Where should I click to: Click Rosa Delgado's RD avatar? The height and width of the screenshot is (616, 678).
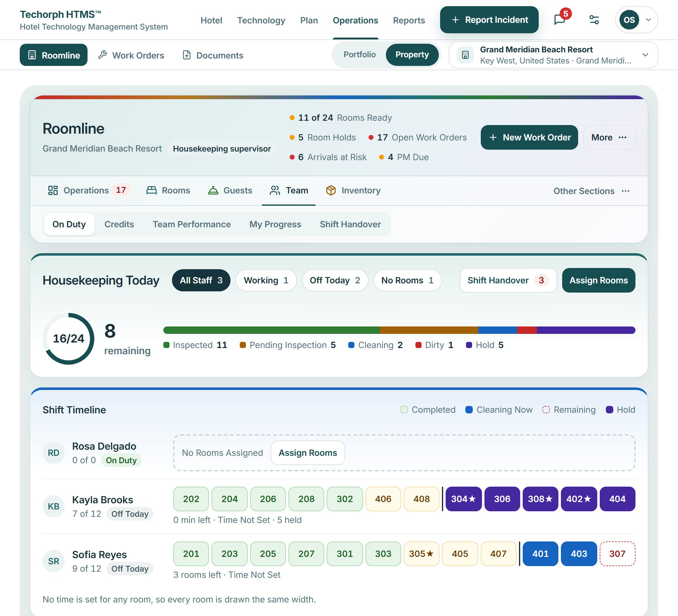54,453
